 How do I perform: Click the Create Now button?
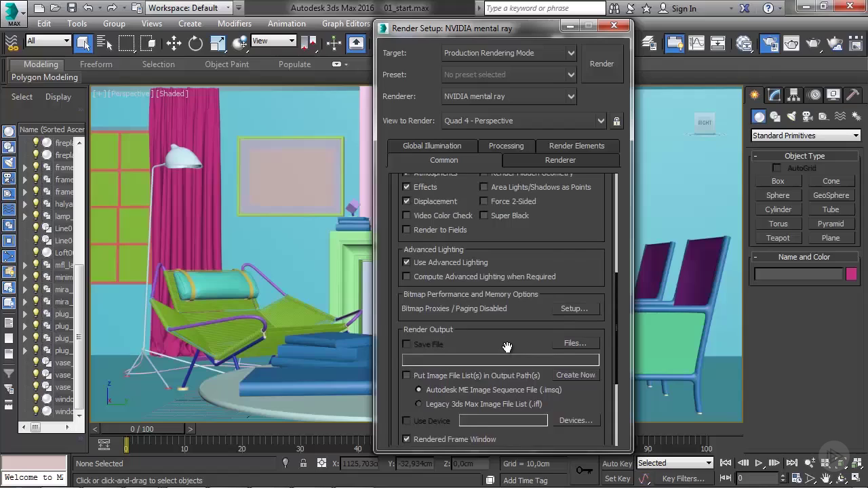[x=576, y=375]
